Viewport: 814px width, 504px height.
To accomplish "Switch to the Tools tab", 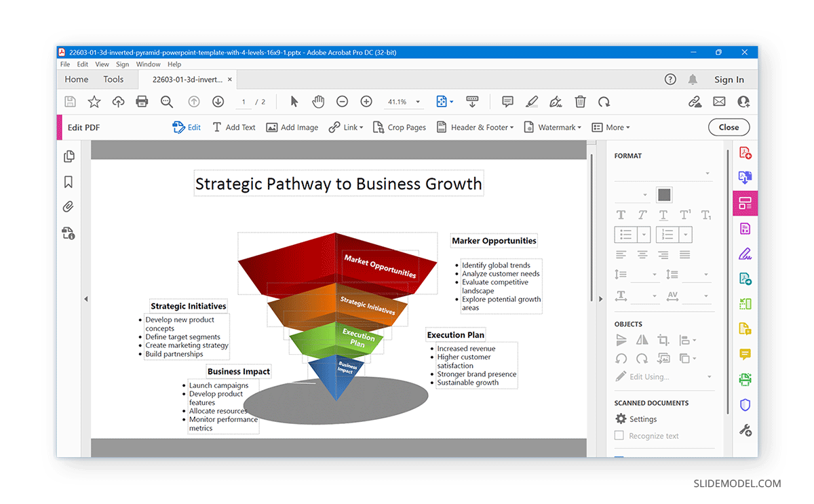I will tap(113, 79).
